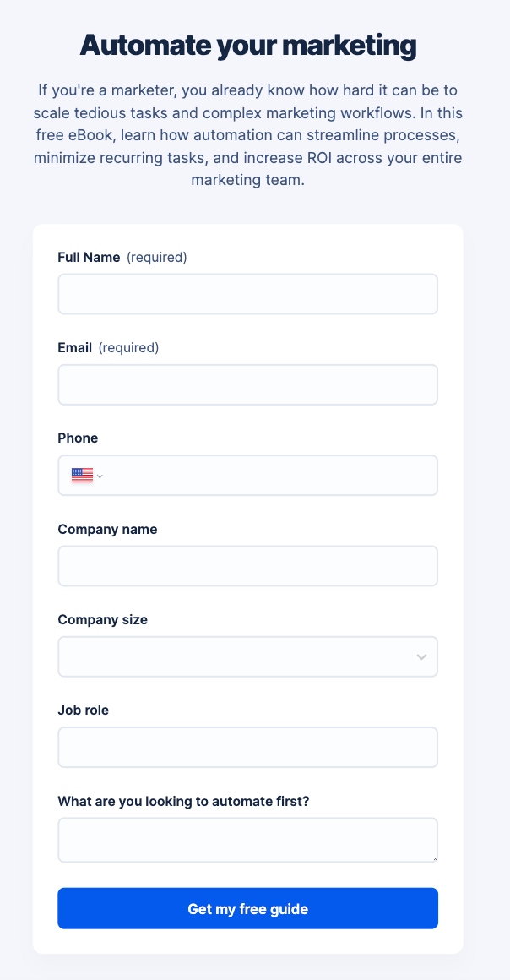Screen dimensions: 510x980
Task: Click the Automate your marketing heading
Action: click(248, 45)
